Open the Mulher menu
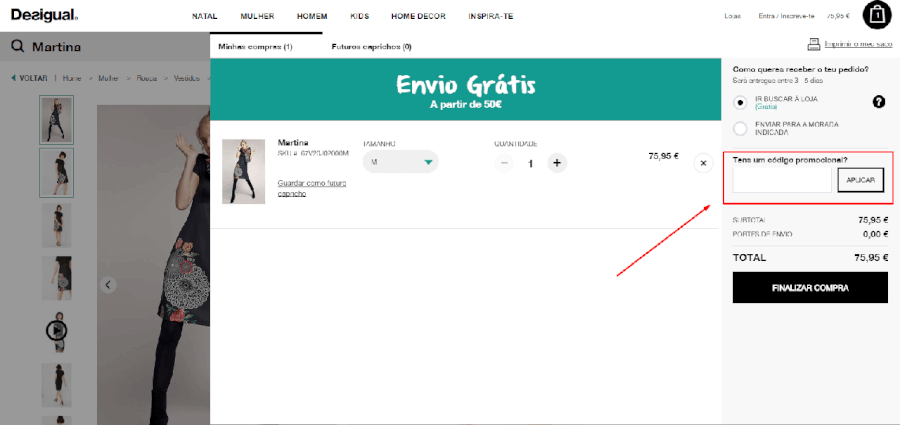Image resolution: width=900 pixels, height=425 pixels. click(257, 16)
